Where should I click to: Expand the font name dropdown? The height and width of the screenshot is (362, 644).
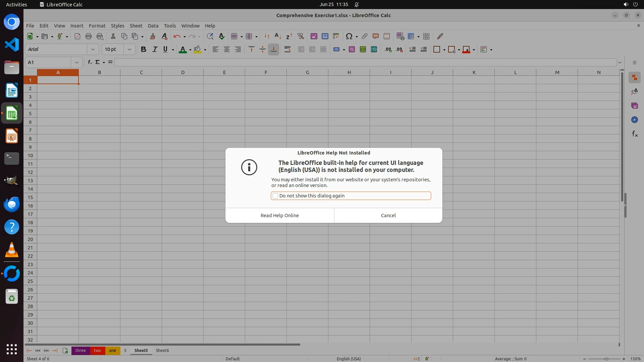93,49
